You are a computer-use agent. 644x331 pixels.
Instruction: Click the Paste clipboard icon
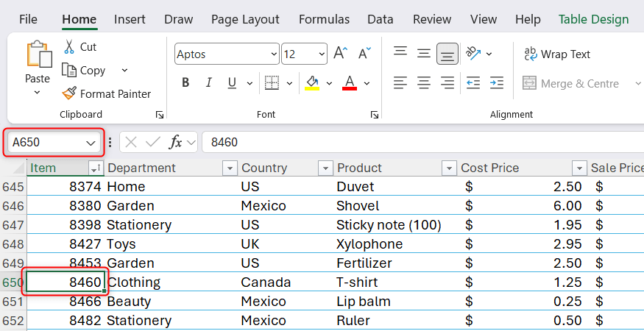tap(39, 54)
